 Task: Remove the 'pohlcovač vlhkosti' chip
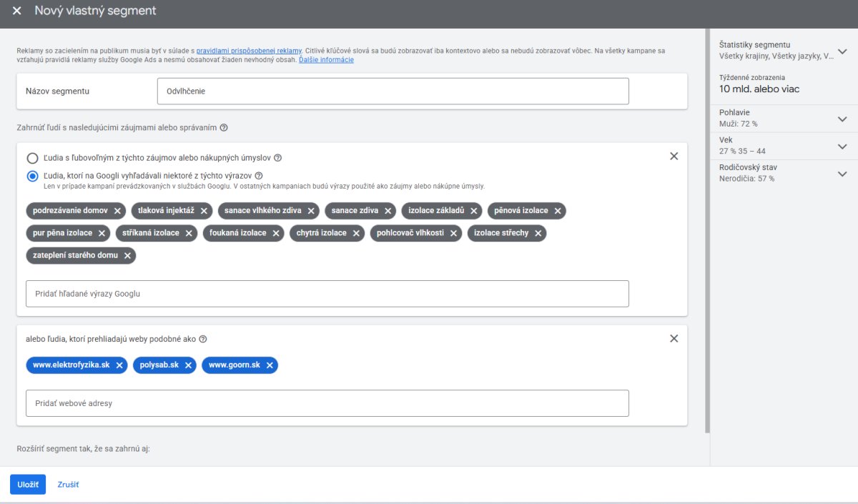click(x=453, y=233)
